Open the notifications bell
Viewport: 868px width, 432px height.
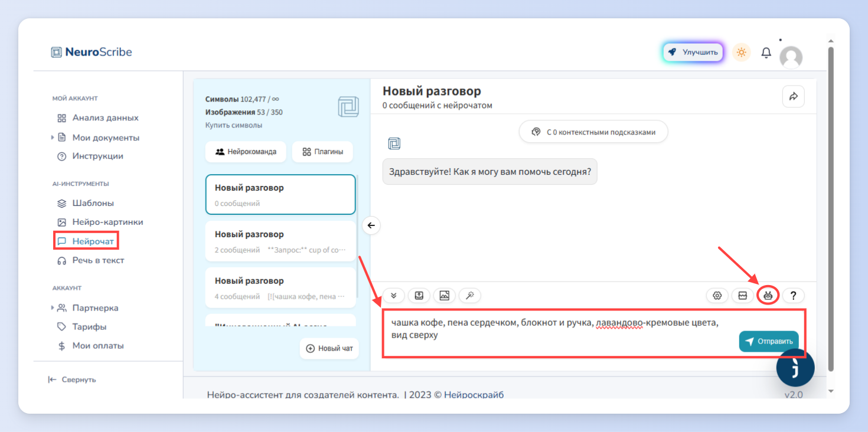click(x=766, y=53)
